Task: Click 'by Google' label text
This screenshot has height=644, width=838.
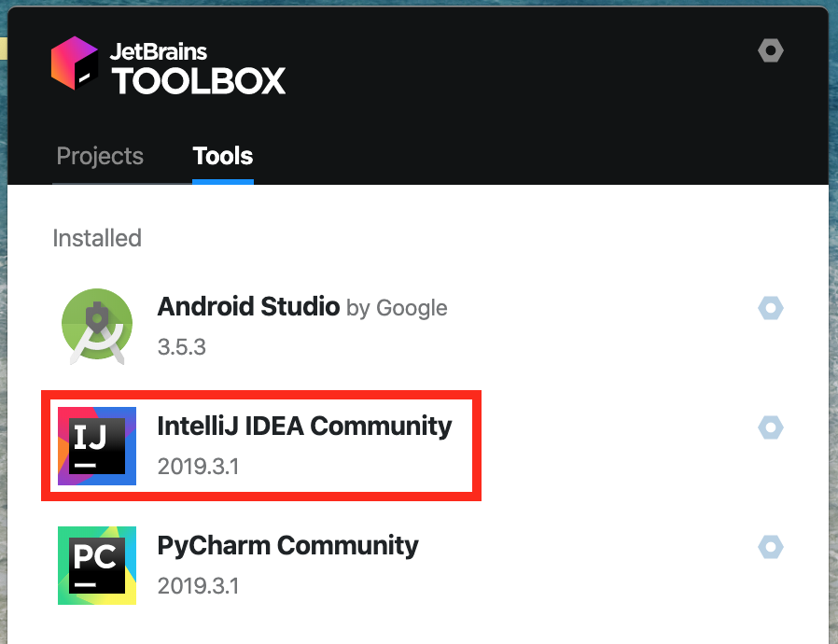Action: point(397,308)
